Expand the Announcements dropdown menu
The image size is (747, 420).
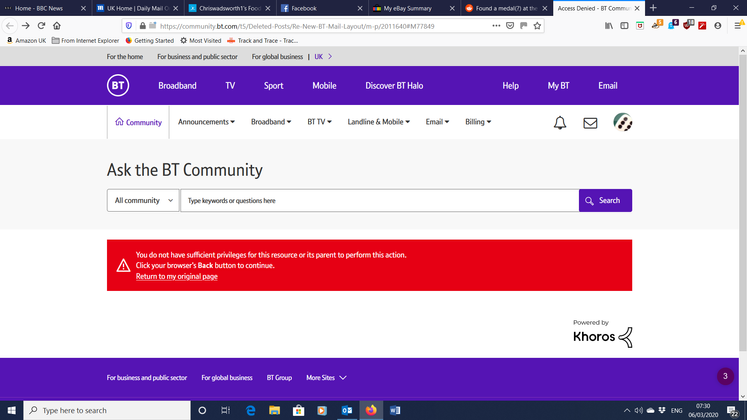tap(206, 122)
